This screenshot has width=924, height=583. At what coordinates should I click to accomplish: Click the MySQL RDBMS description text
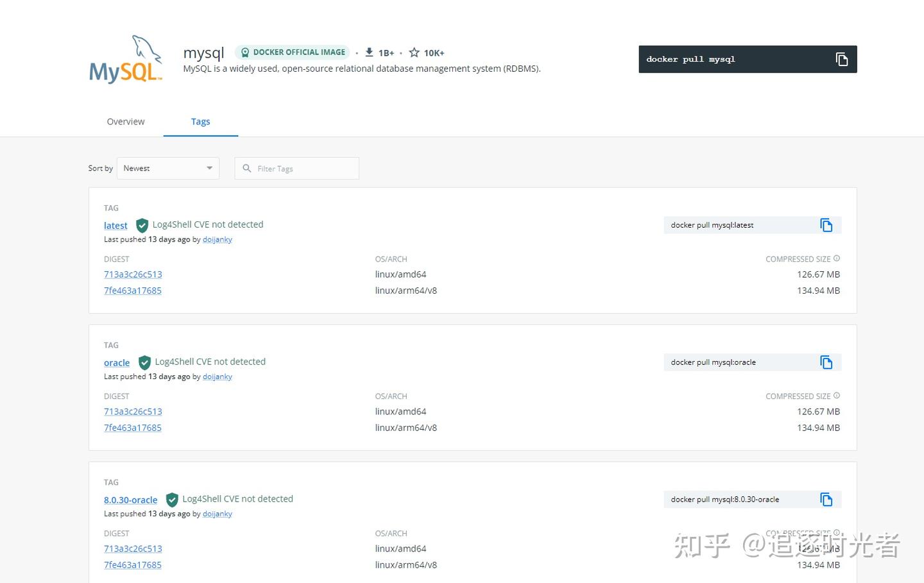(x=362, y=69)
